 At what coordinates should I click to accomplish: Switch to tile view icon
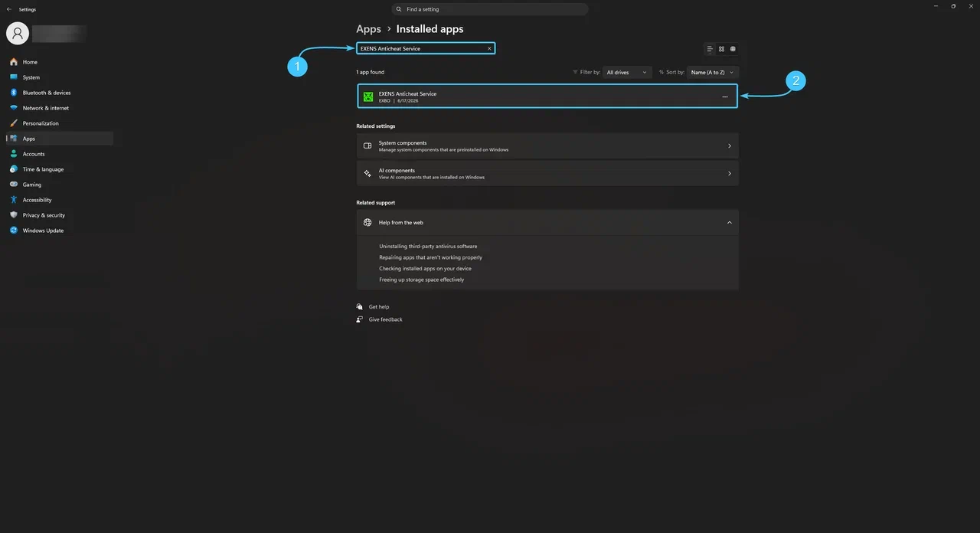pos(733,49)
